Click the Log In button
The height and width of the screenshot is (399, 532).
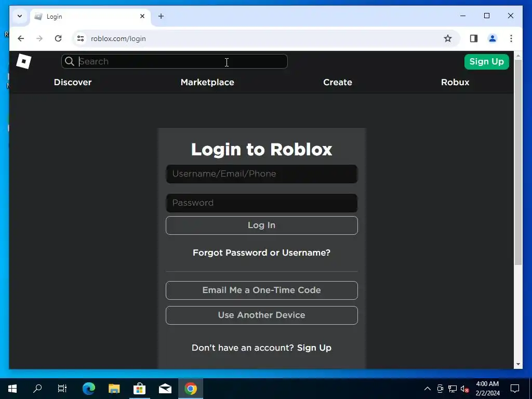(262, 225)
